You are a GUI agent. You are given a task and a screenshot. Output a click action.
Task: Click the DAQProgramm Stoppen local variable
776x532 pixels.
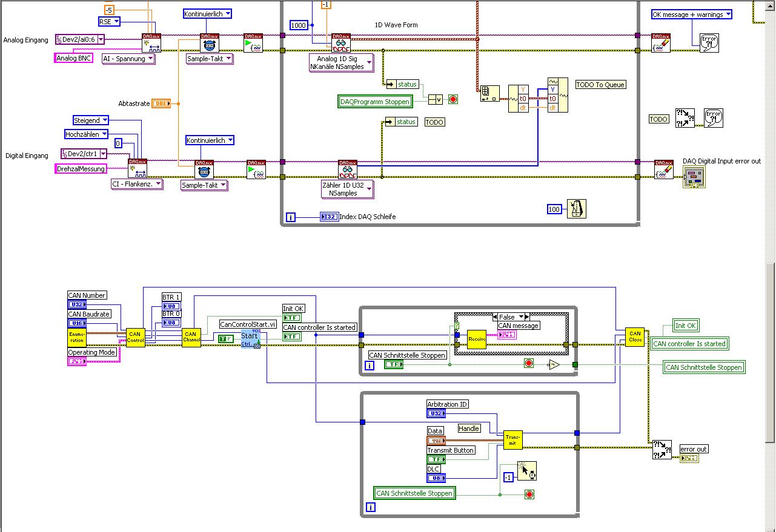coord(375,102)
